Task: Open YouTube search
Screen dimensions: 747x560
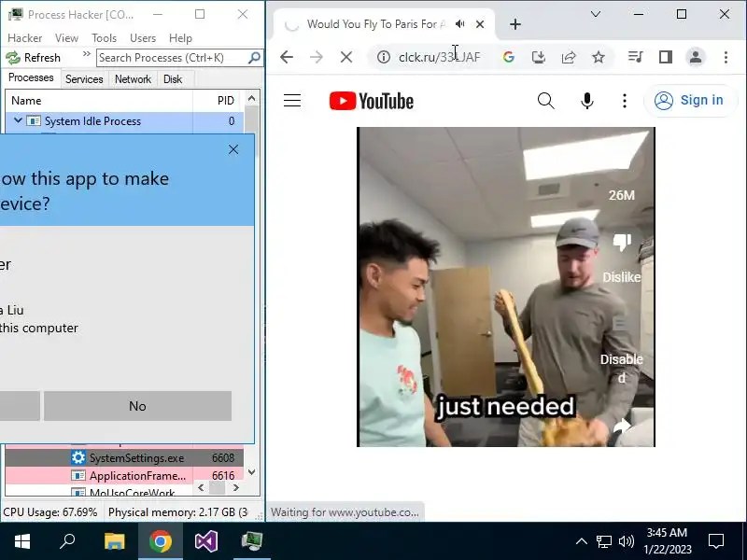Action: tap(546, 101)
